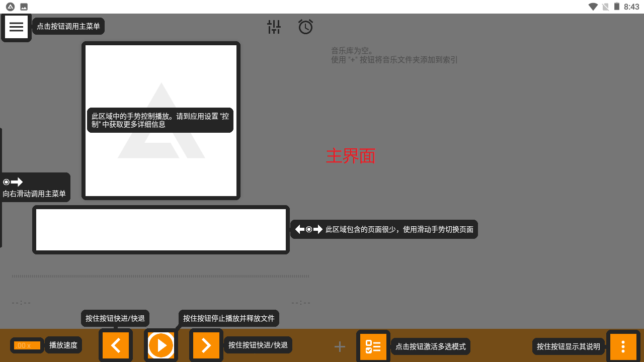Skip to the next track
Image resolution: width=644 pixels, height=362 pixels.
pyautogui.click(x=206, y=345)
